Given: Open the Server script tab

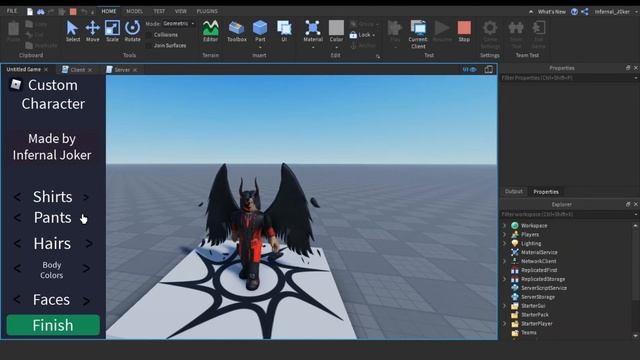Looking at the screenshot, I should (122, 70).
